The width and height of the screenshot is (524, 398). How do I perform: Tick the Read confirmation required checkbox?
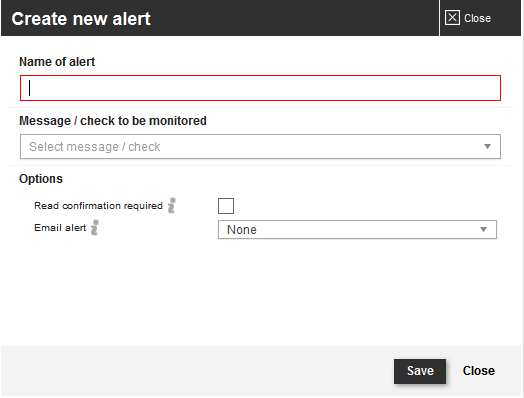[x=226, y=206]
